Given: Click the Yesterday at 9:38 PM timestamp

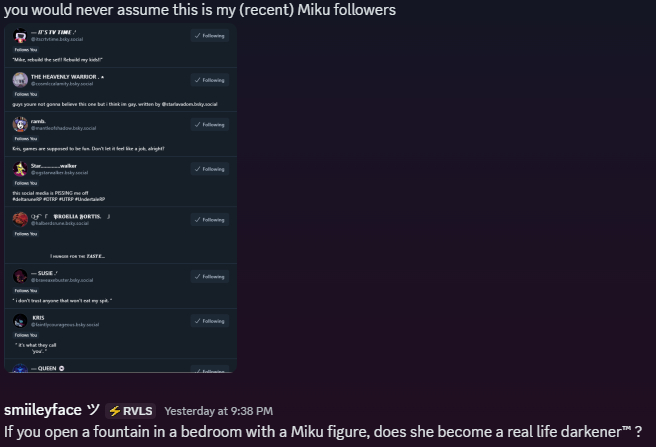Looking at the screenshot, I should click(x=218, y=411).
